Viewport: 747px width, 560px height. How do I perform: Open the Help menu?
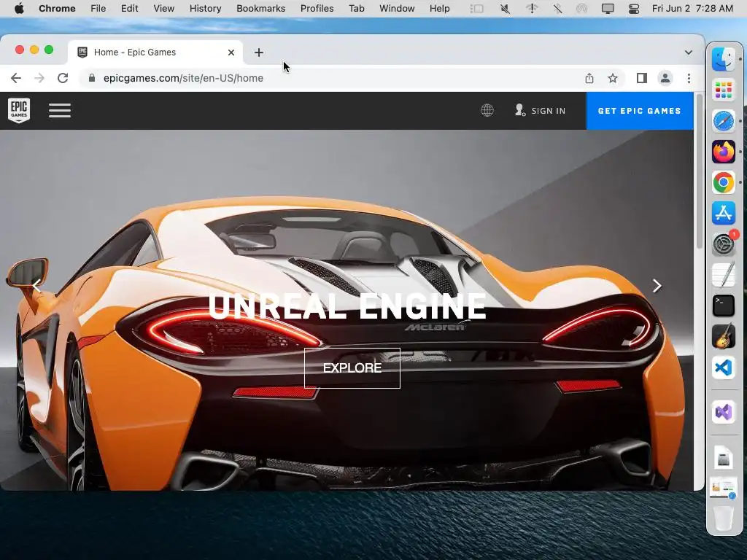click(x=439, y=9)
